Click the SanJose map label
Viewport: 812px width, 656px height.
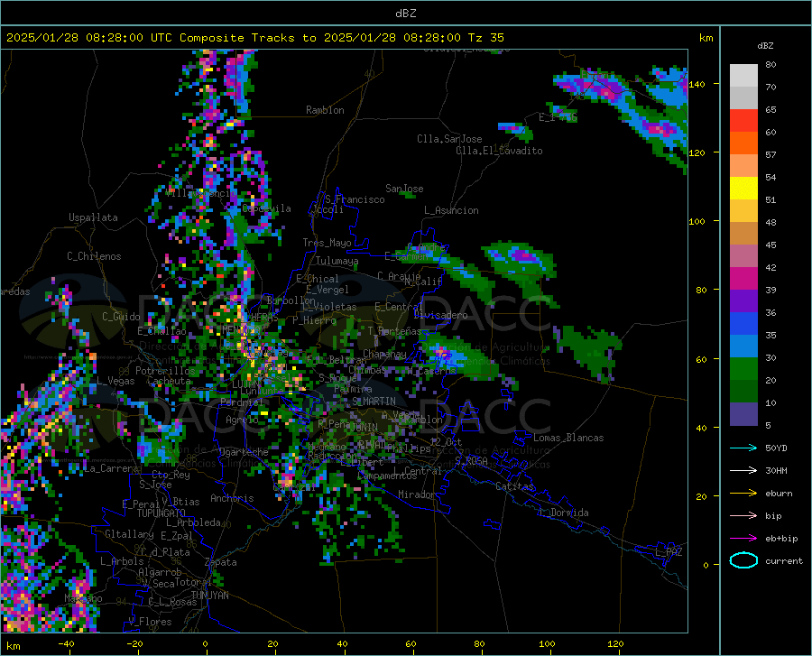tap(404, 189)
